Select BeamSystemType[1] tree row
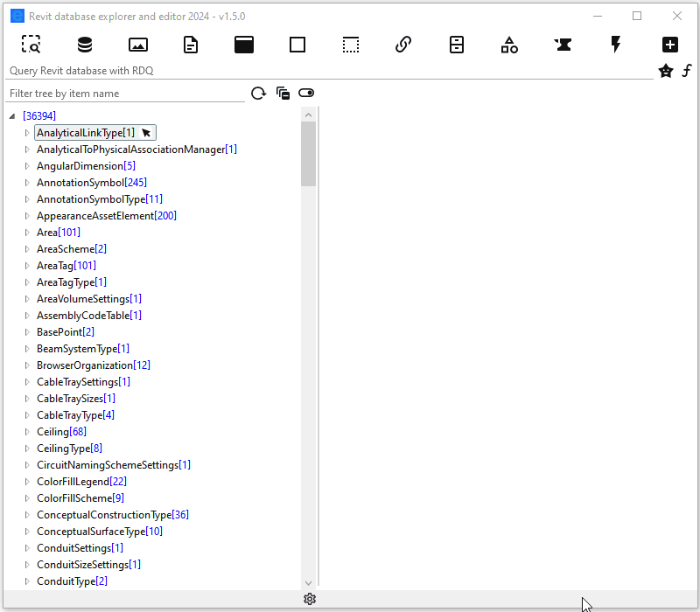 click(82, 349)
